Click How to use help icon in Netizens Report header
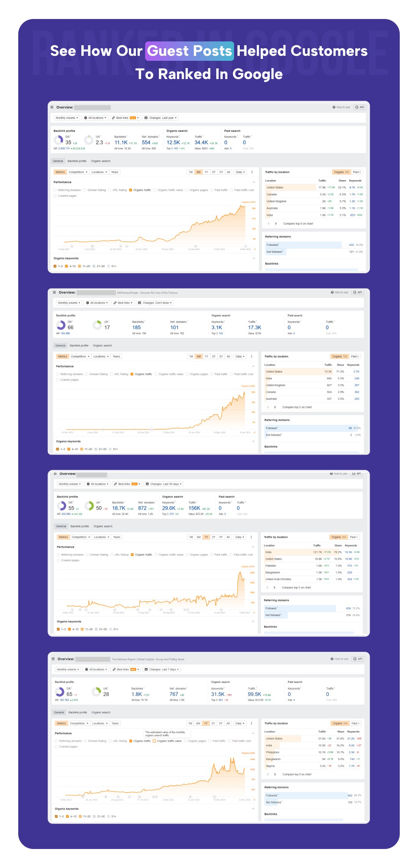418x868 pixels. point(332,659)
